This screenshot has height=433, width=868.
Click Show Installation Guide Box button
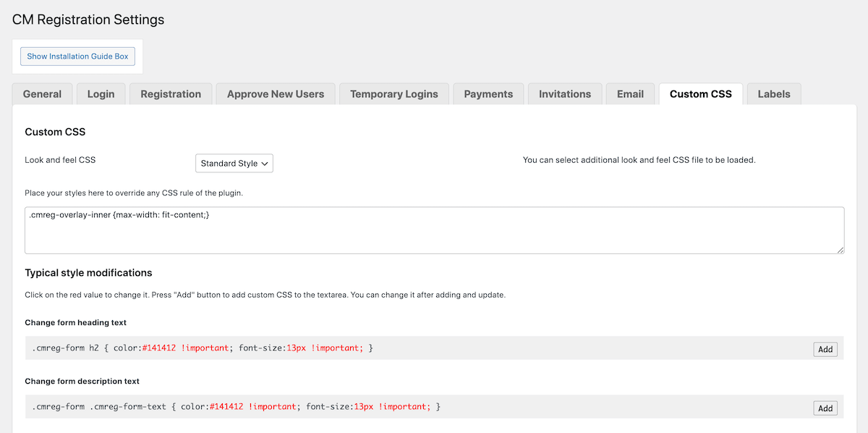coord(77,56)
